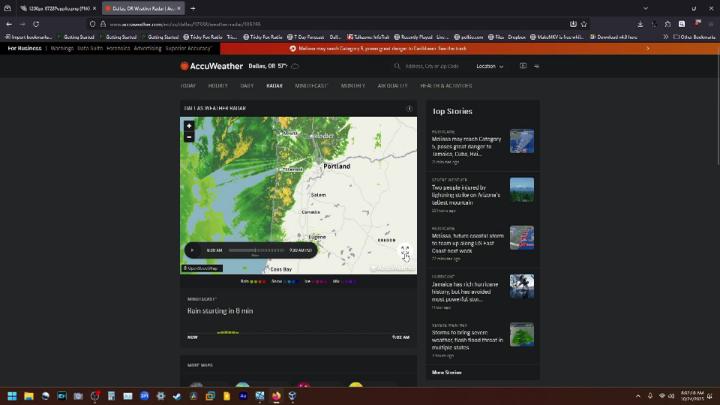
Task: Open the Location dropdown
Action: [489, 66]
